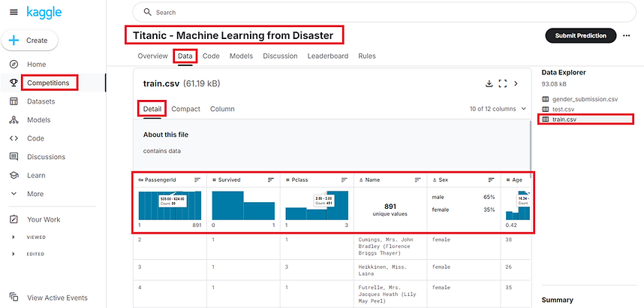Sort by Survived column icon
Image resolution: width=644 pixels, height=308 pixels.
[x=271, y=180]
